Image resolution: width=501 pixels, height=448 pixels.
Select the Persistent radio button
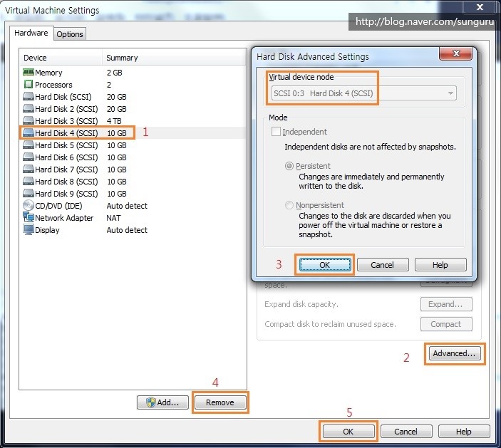(289, 166)
